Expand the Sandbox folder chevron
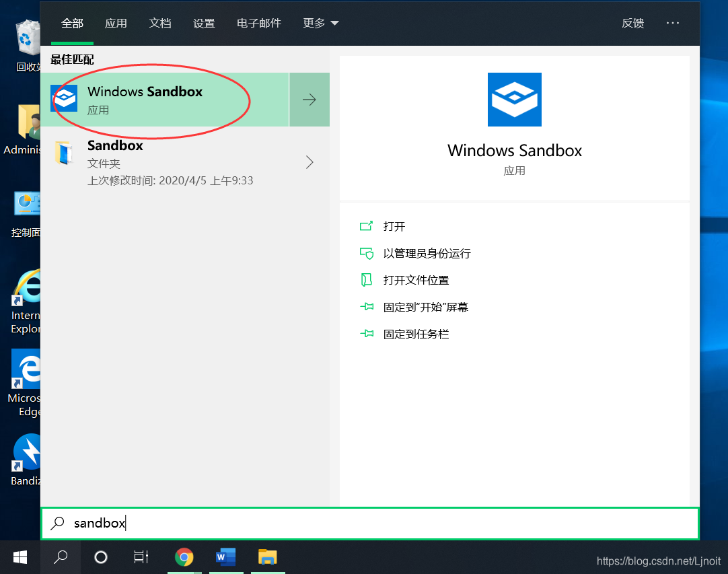Image resolution: width=728 pixels, height=574 pixels. tap(310, 162)
